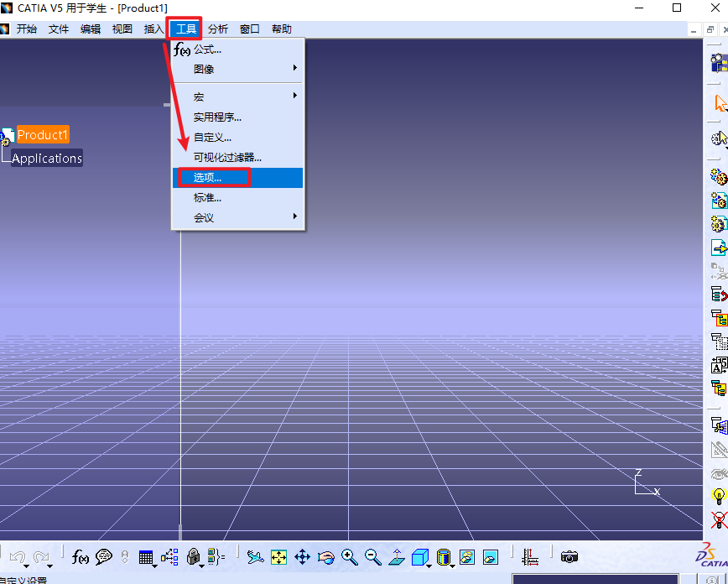
Task: Open the 分析 menu
Action: [218, 29]
